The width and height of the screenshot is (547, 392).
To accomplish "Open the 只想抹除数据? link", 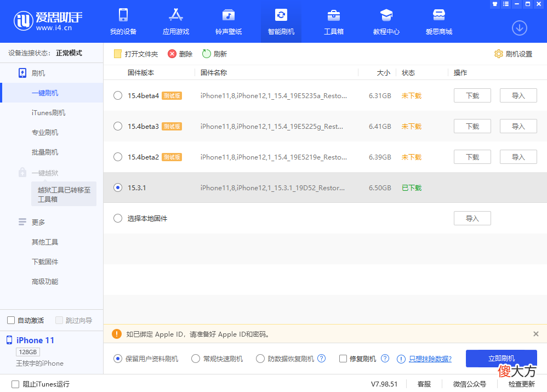I will tap(430, 359).
